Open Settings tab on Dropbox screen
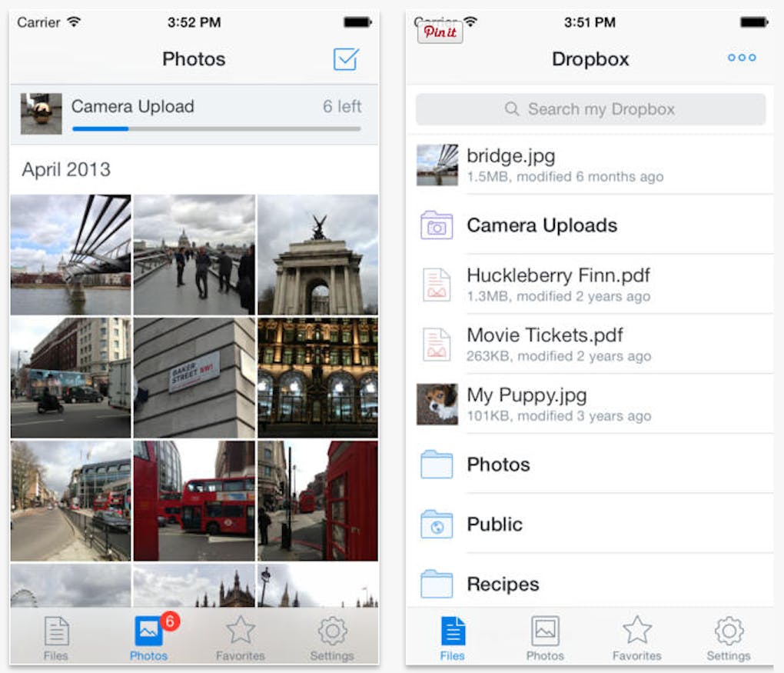784x673 pixels. pos(729,638)
